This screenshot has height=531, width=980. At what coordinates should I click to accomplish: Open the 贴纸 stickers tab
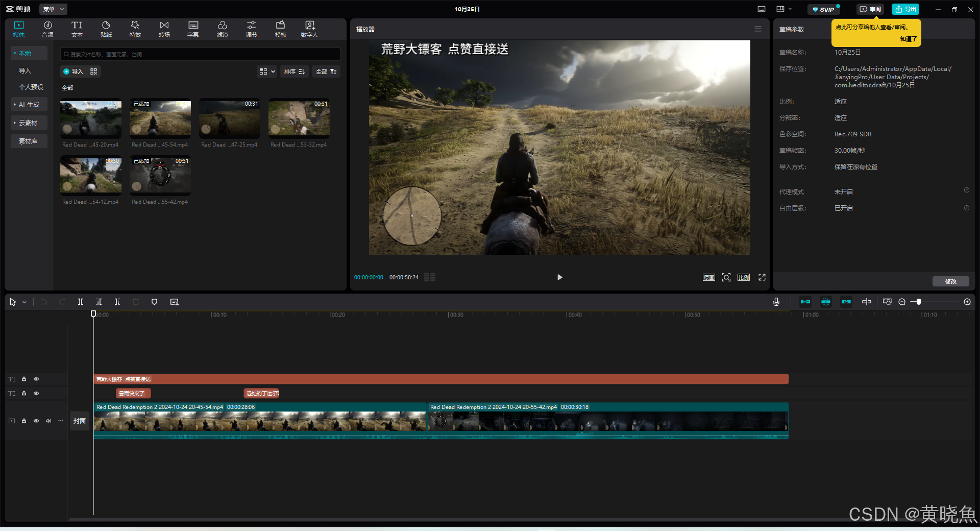point(106,29)
